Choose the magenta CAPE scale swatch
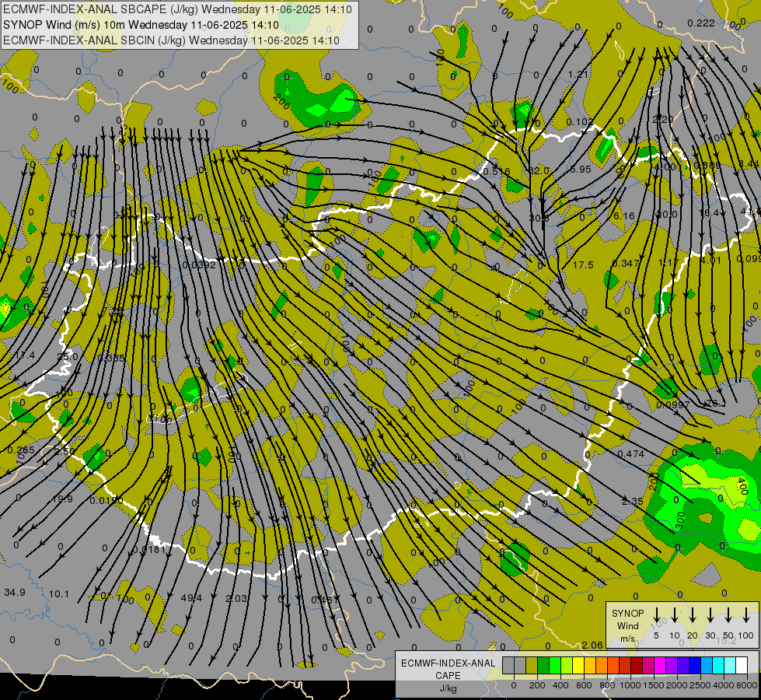Viewport: 761px width, 700px height. [x=660, y=666]
